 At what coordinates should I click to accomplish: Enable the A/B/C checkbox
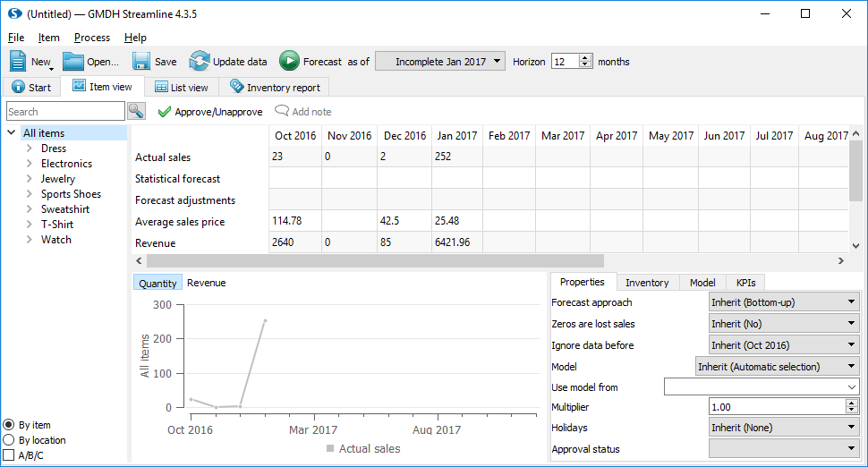9,455
